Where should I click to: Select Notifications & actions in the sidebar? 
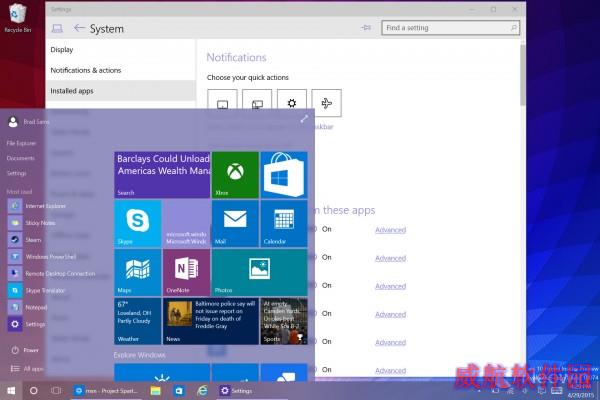pyautogui.click(x=86, y=70)
